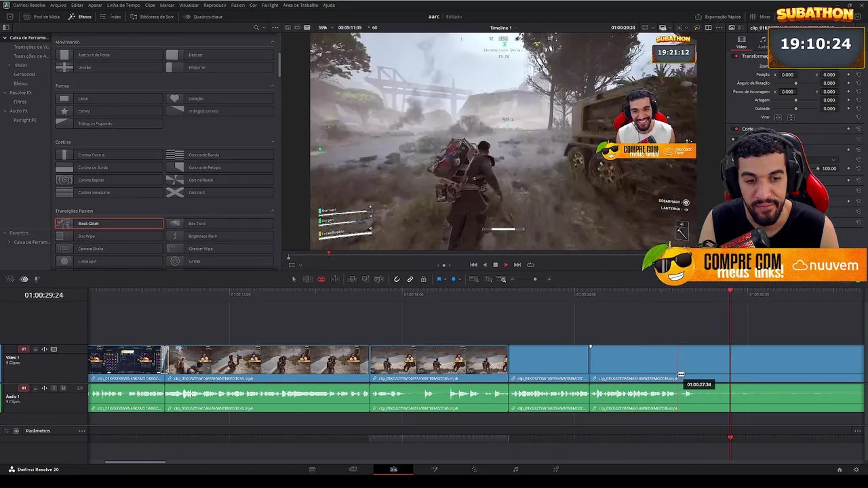
Task: Toggle position lock padlock in timeline toolbar
Action: [x=423, y=279]
